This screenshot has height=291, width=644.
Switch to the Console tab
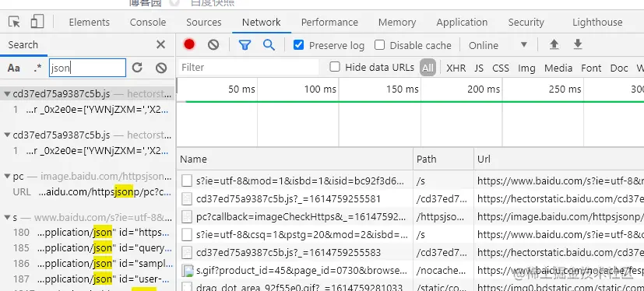[148, 22]
